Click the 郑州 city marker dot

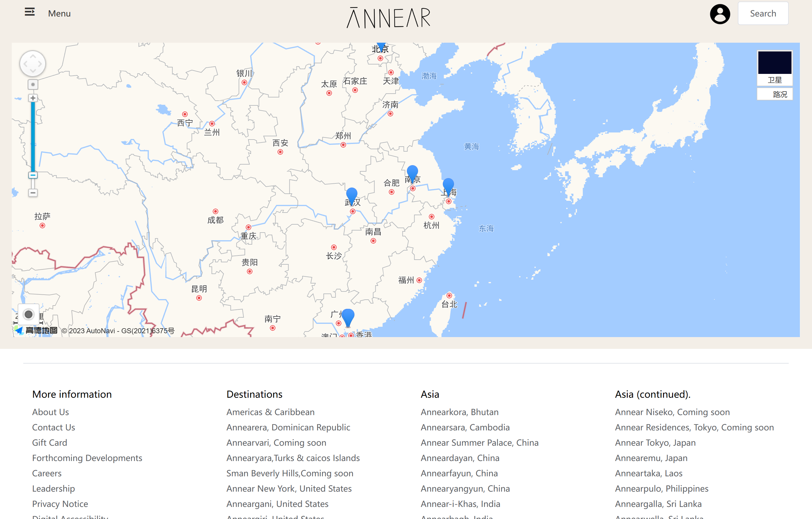pos(343,145)
